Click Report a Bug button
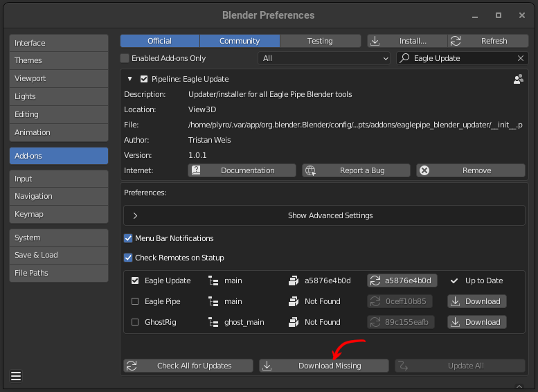Viewport: 538px width, 392px height. [x=356, y=170]
